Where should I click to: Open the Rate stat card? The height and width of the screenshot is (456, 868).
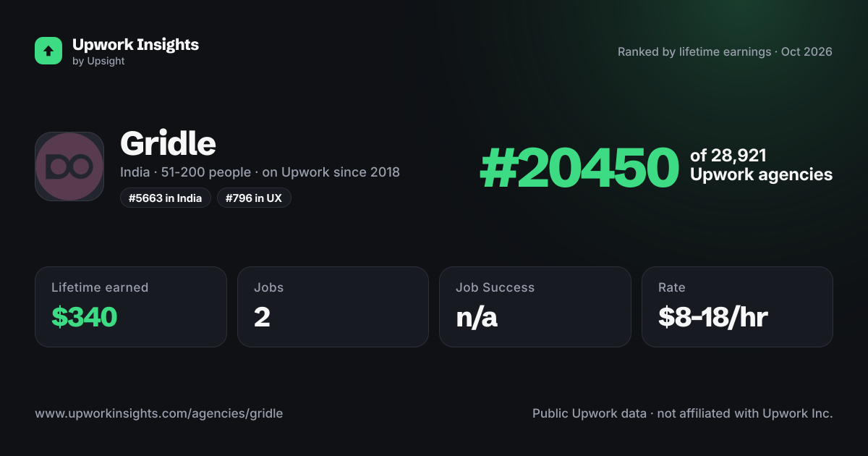click(x=737, y=307)
